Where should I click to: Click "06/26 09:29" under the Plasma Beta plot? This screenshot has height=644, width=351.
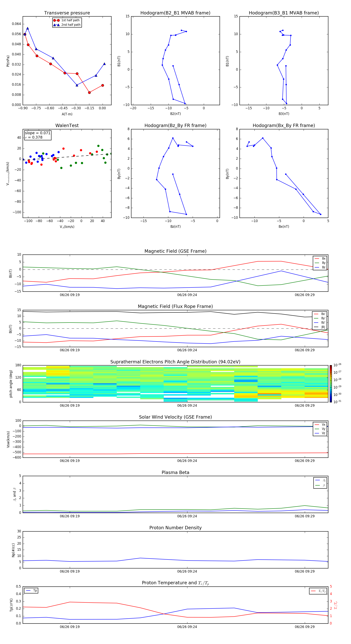305,516
